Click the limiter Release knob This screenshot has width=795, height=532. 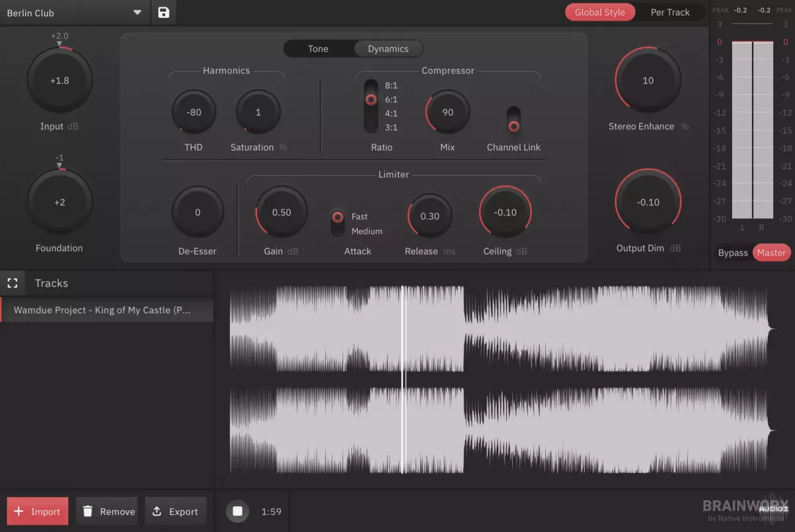(x=430, y=216)
